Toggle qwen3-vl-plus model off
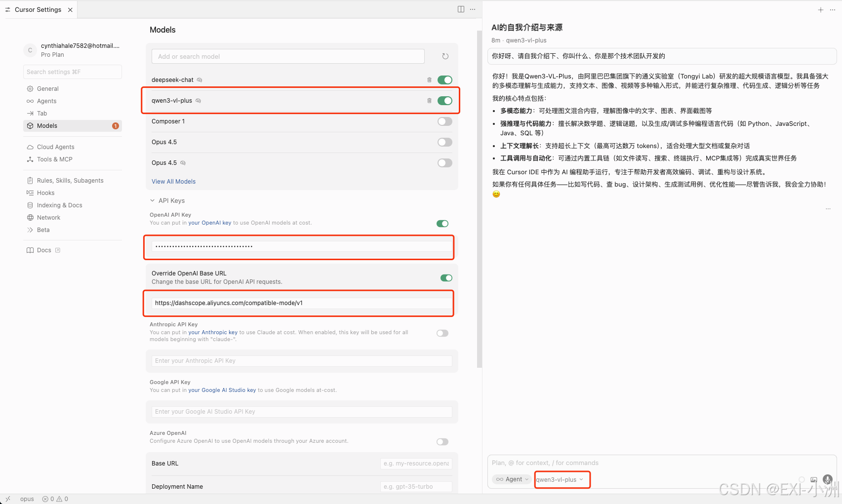This screenshot has height=504, width=842. coord(445,101)
